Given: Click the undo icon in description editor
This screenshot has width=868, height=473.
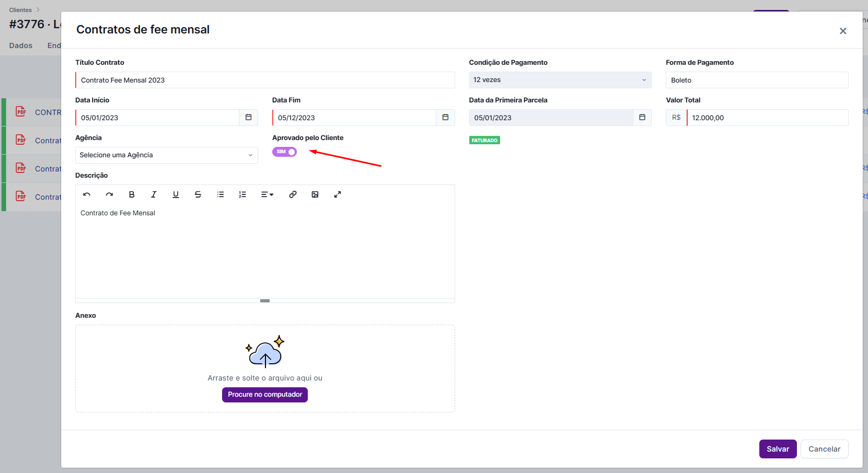Looking at the screenshot, I should [x=87, y=194].
